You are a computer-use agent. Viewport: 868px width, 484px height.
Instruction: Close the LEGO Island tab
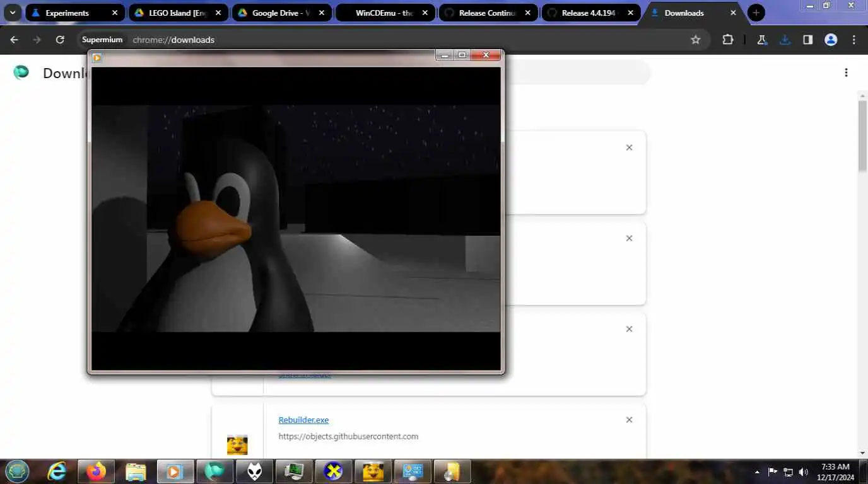(x=218, y=13)
